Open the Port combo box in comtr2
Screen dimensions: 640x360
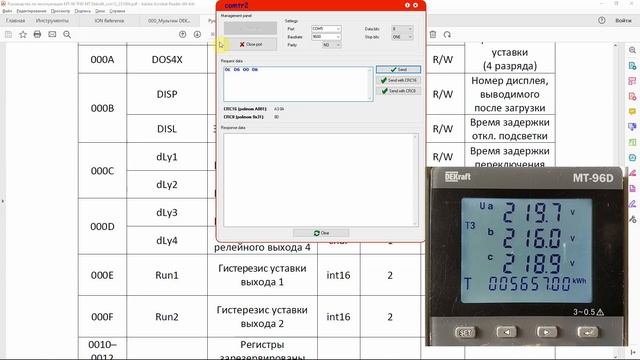click(x=326, y=29)
